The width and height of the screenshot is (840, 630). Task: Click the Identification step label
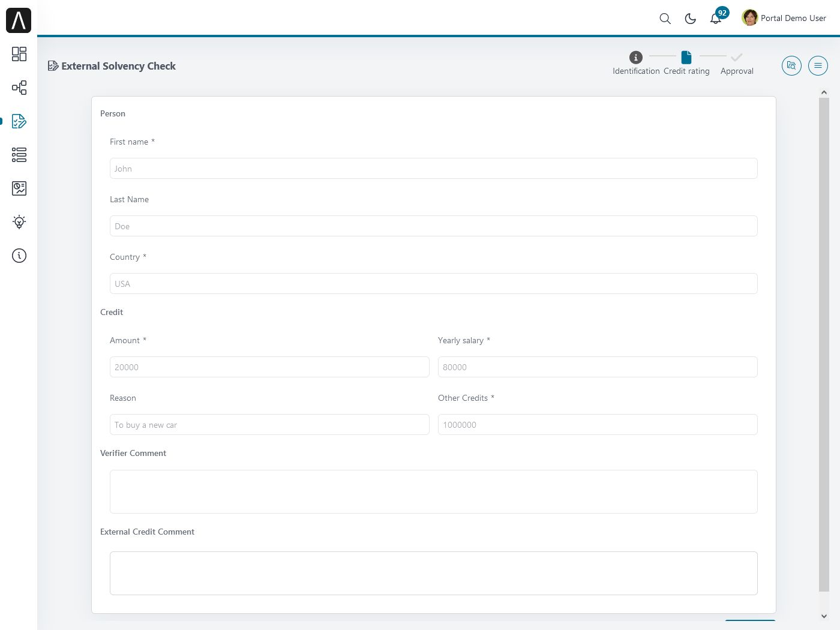pyautogui.click(x=636, y=71)
